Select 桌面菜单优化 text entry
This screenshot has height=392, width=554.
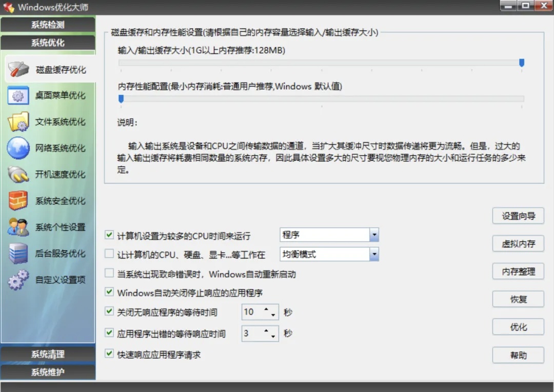(x=61, y=95)
